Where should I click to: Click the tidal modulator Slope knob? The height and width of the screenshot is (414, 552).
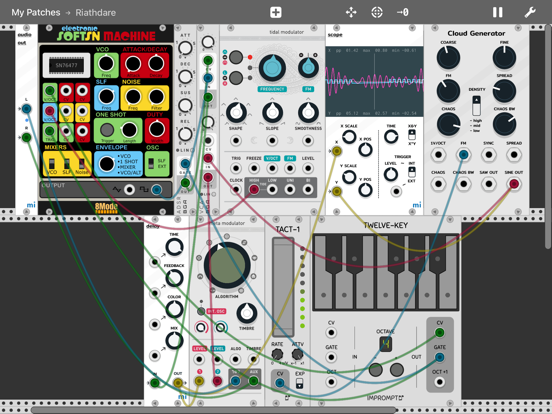pyautogui.click(x=272, y=112)
